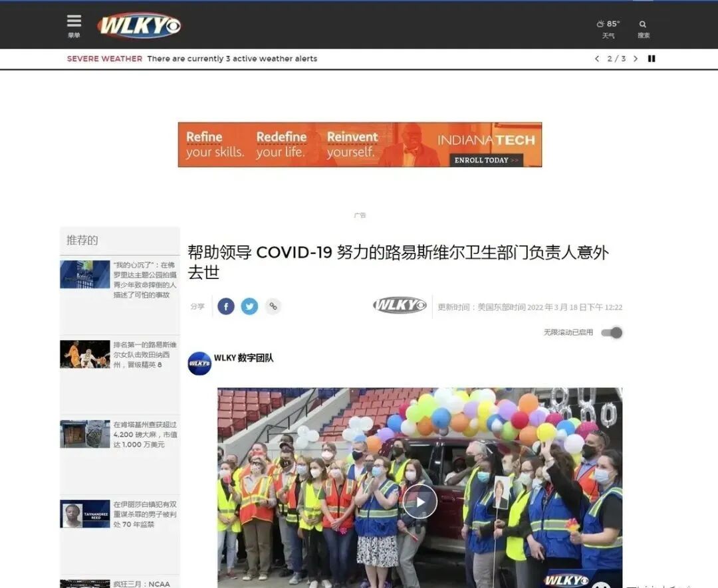
Task: Open Taynandree Reed mugshot thumbnail
Action: pos(84,514)
